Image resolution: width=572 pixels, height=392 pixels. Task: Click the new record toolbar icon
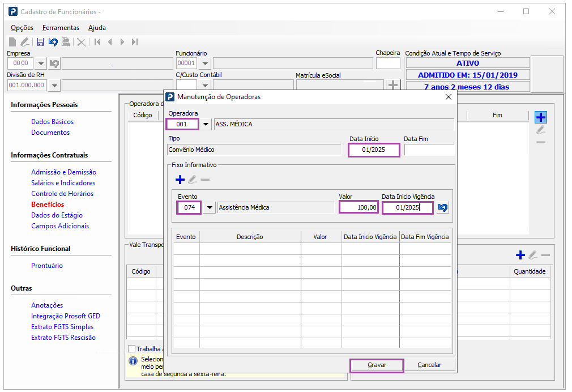pos(12,42)
